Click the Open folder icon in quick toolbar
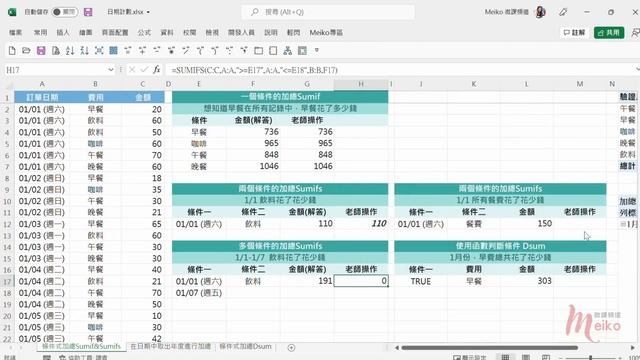 pyautogui.click(x=27, y=51)
